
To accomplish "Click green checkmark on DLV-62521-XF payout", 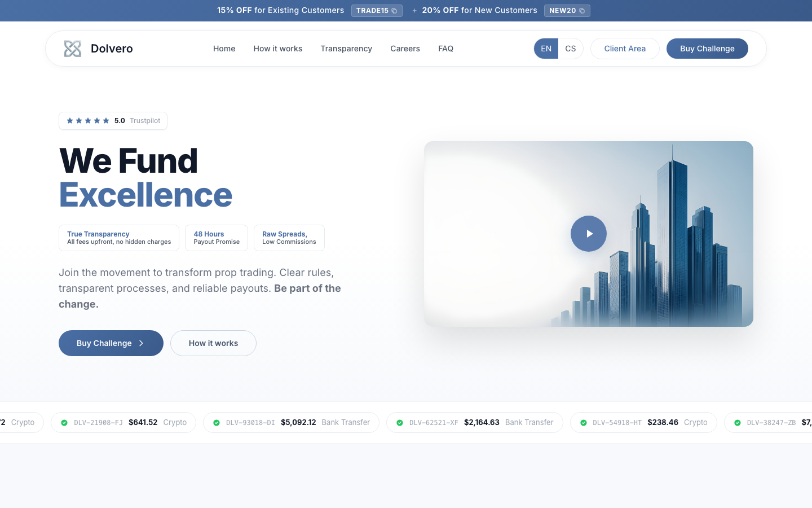I will (400, 423).
